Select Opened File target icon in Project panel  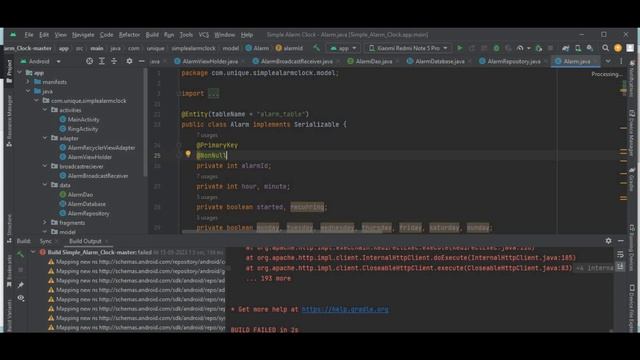coord(89,61)
